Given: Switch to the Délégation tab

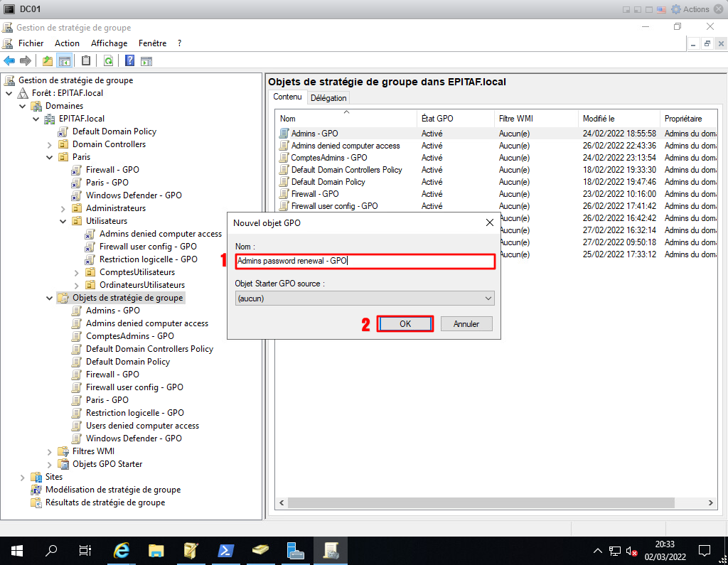Looking at the screenshot, I should [328, 98].
